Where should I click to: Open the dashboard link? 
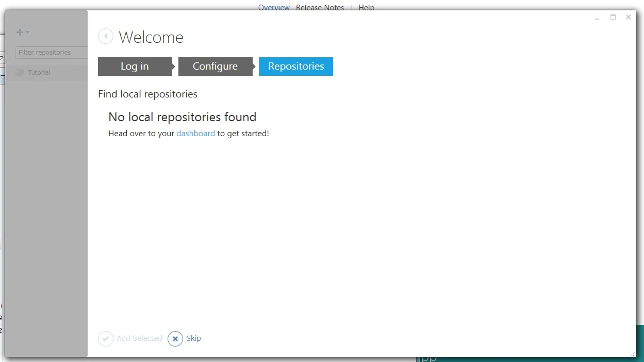click(x=195, y=134)
